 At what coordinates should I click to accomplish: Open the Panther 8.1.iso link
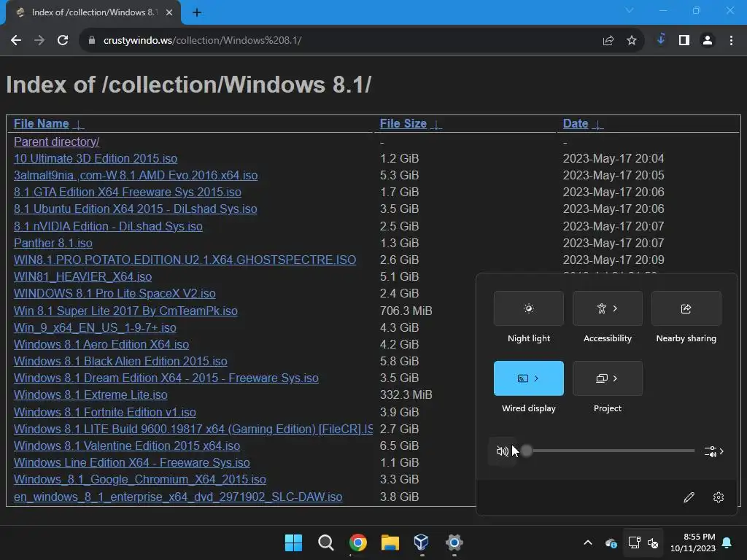(53, 243)
